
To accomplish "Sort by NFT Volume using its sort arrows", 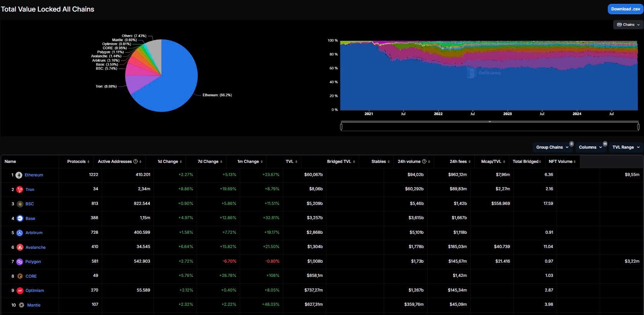I will (x=575, y=162).
